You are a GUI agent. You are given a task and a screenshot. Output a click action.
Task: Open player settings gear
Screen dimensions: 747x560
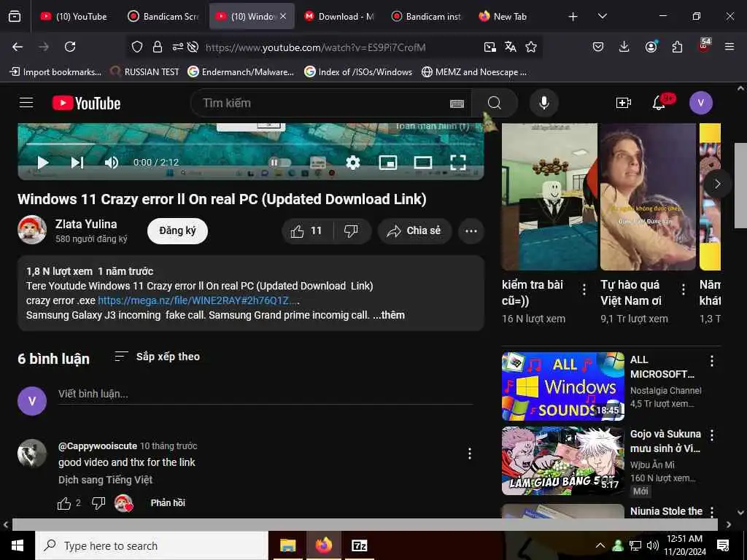[352, 163]
